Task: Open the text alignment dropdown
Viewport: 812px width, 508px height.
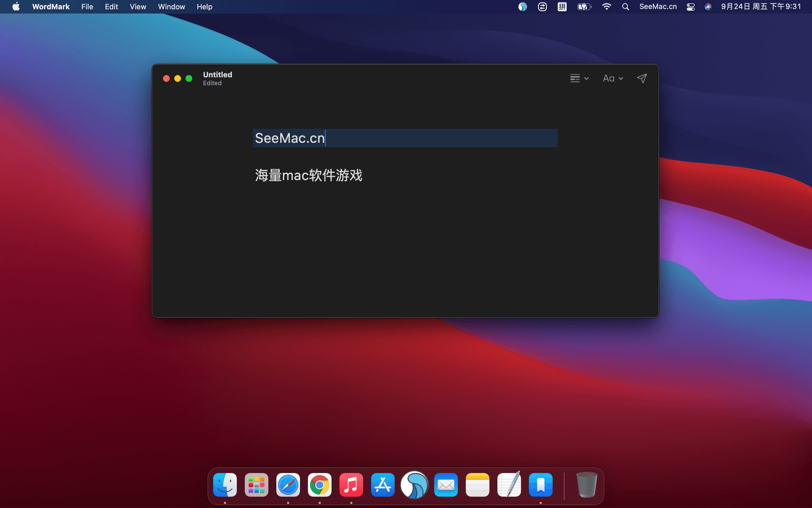Action: tap(579, 78)
